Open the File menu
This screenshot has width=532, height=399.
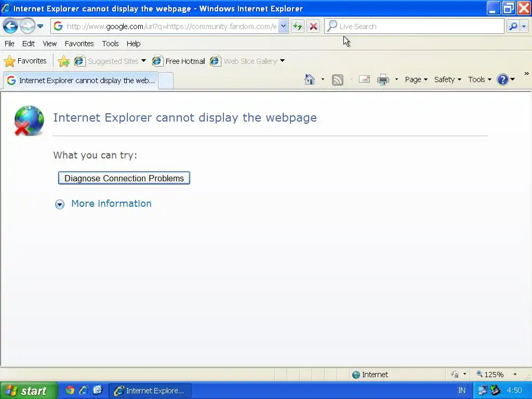(9, 44)
